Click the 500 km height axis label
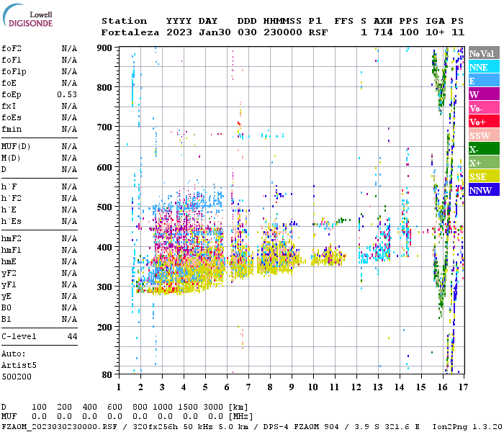Screen dimensions: 504x432 [104, 207]
